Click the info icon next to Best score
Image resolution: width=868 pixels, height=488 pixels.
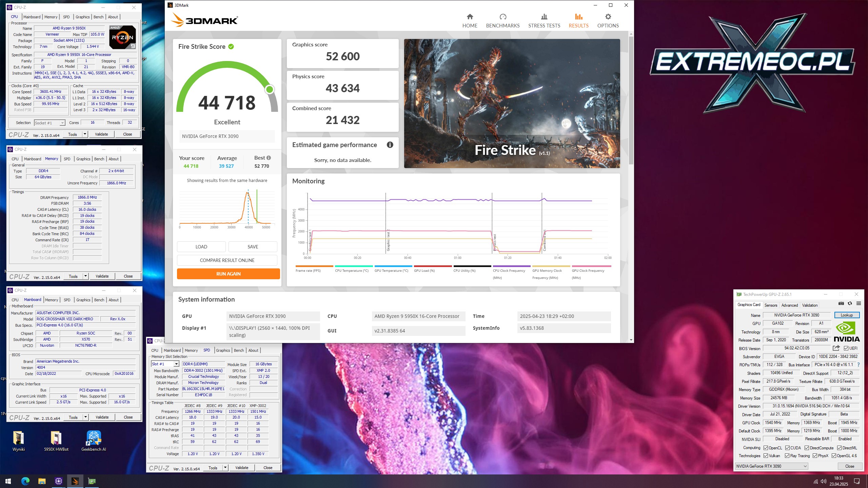(269, 158)
